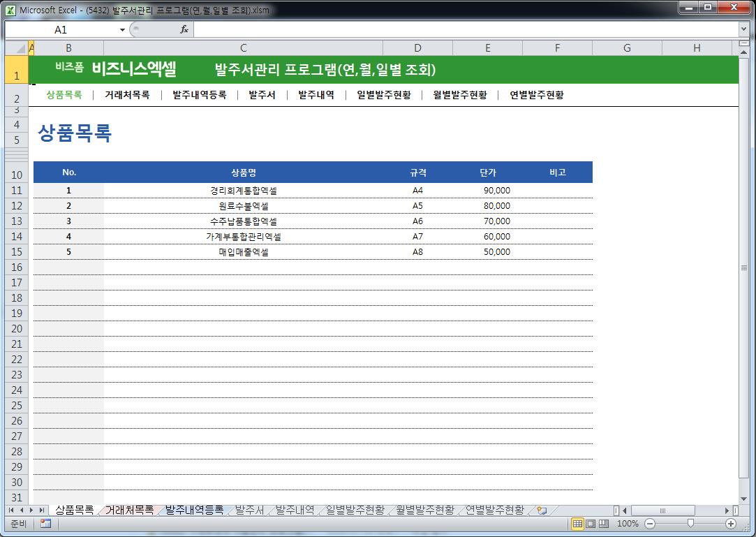Open the 발주서 sheet tab
The height and width of the screenshot is (537, 756).
tap(249, 510)
